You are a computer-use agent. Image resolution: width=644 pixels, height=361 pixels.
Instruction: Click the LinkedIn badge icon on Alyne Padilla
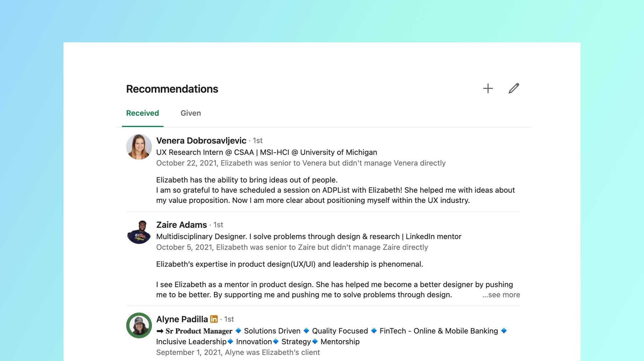coord(213,319)
